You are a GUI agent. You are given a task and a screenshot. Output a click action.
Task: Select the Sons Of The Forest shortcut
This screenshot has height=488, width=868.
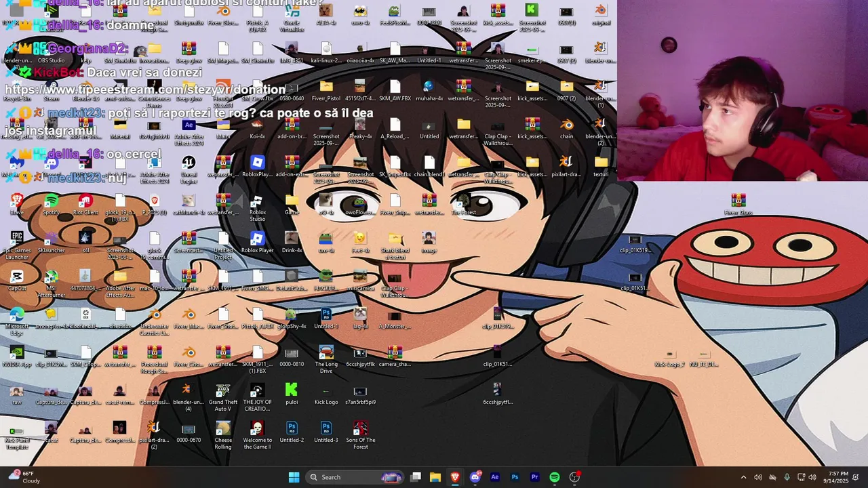[x=361, y=435]
